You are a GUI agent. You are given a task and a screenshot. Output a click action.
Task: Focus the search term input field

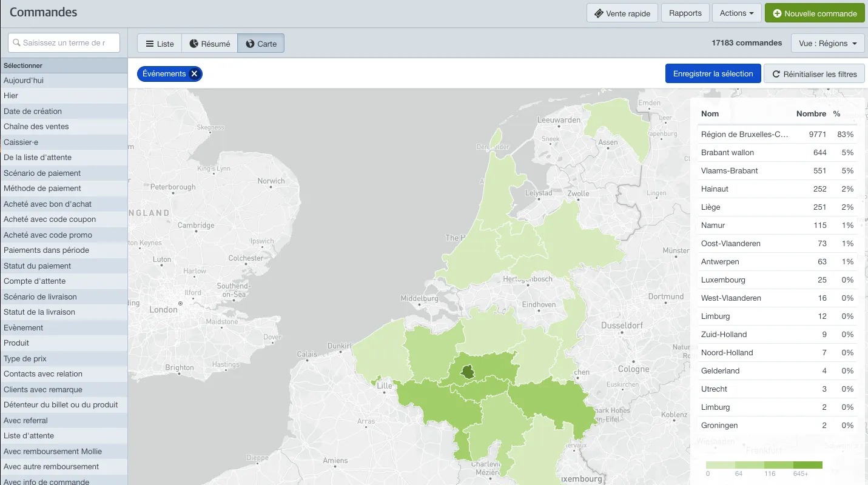click(x=64, y=43)
